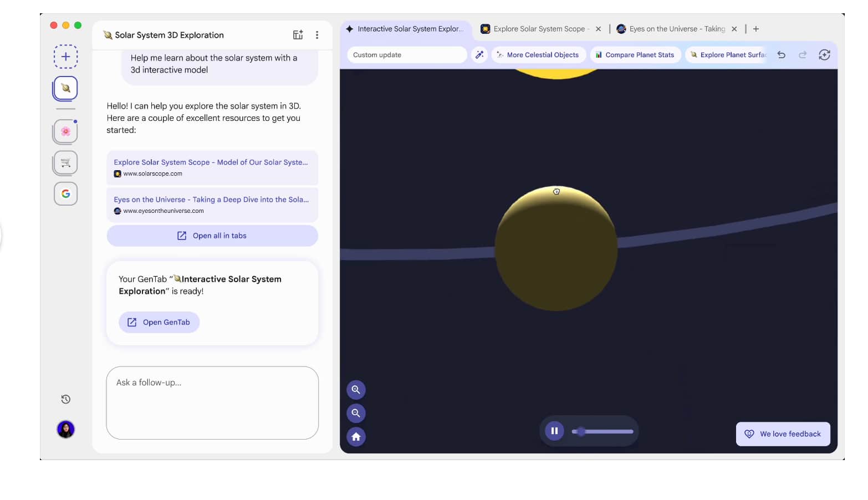Click the Ask a follow-up text box

212,402
